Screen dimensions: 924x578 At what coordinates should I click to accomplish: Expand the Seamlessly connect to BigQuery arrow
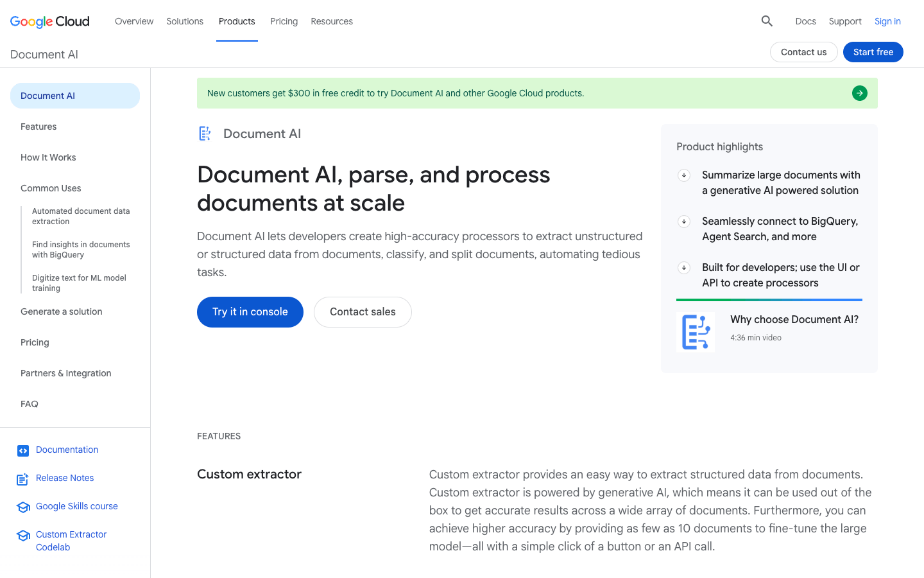tap(684, 221)
